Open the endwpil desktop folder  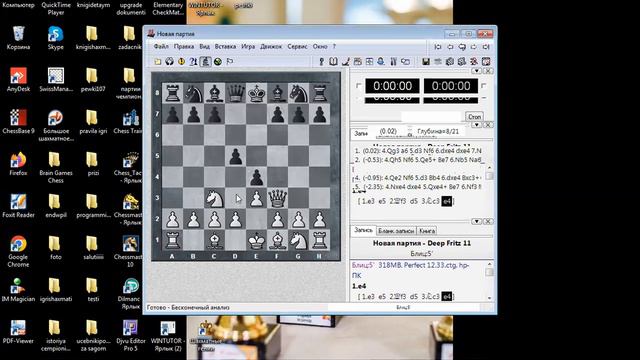point(56,205)
